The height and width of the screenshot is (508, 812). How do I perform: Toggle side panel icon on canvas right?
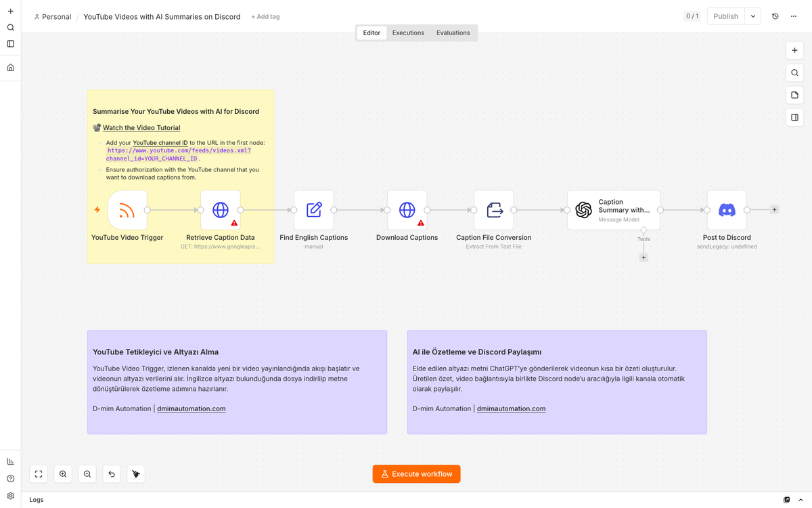794,117
